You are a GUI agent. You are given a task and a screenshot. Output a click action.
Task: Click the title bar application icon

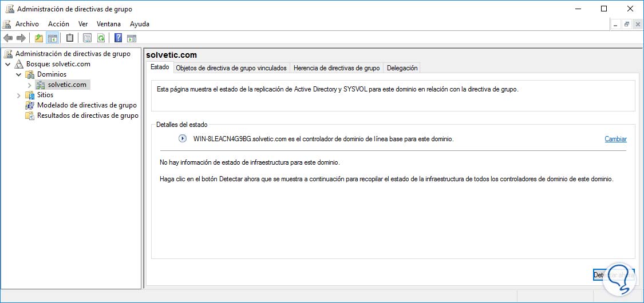10,9
